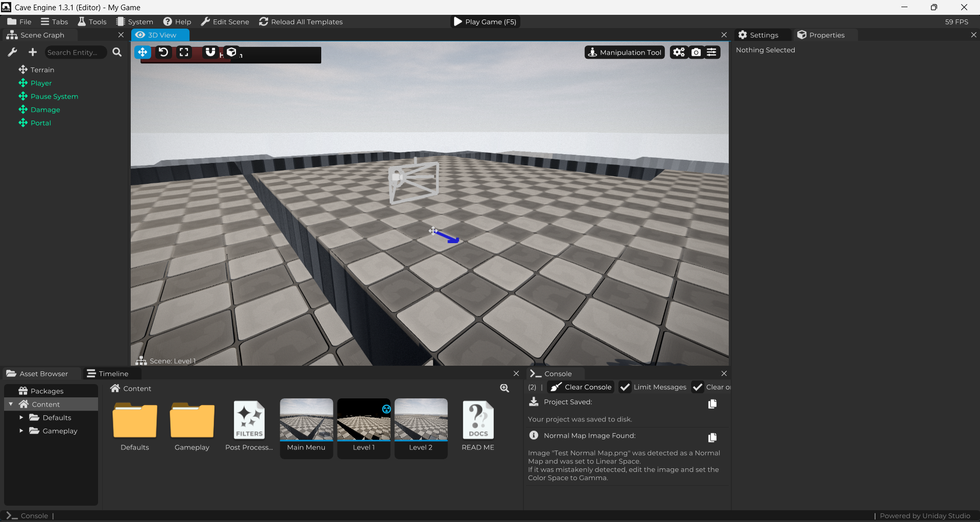The image size is (980, 522).
Task: Select the Main Menu scene thumbnail
Action: click(306, 428)
